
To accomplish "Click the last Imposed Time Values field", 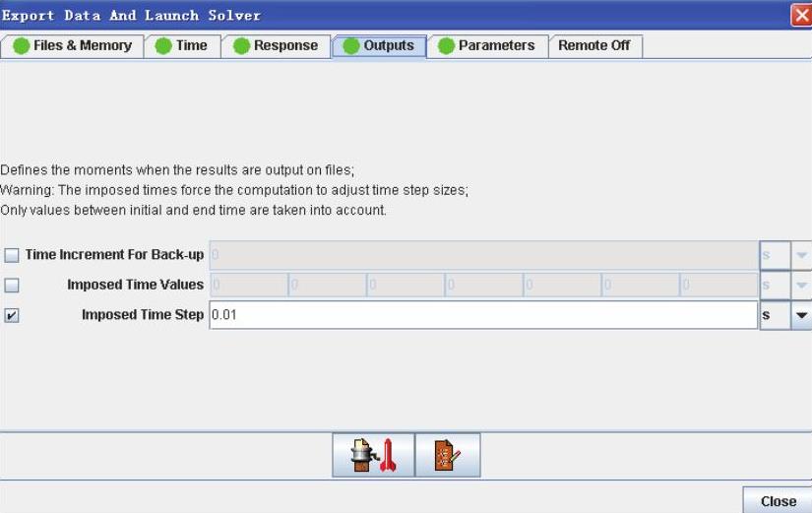I will coord(718,286).
